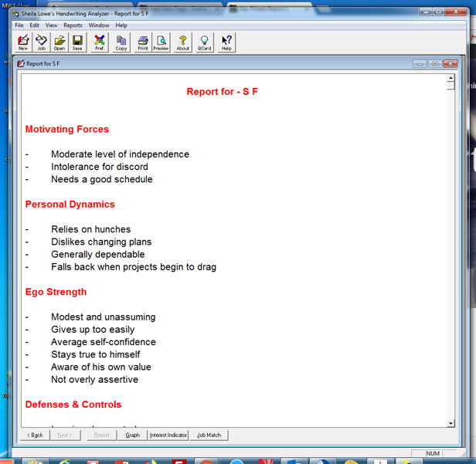476x464 pixels.
Task: Click the 'Report for - S F' title
Action: [x=223, y=92]
